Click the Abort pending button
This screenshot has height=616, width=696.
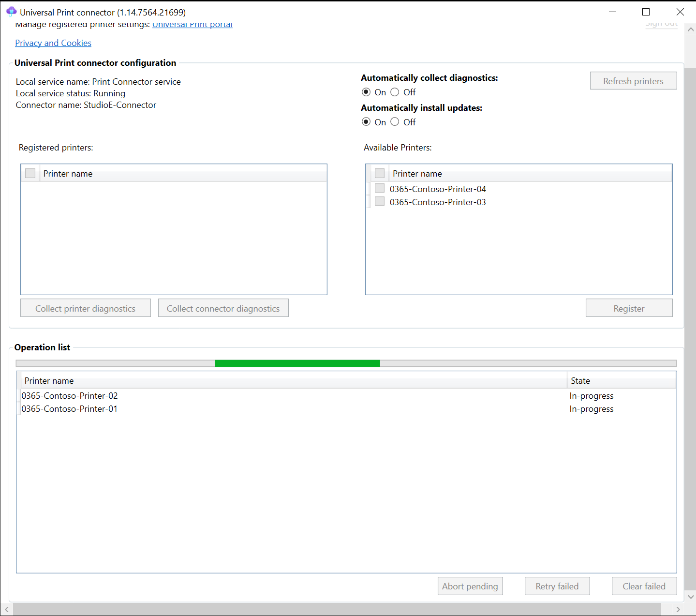(470, 586)
